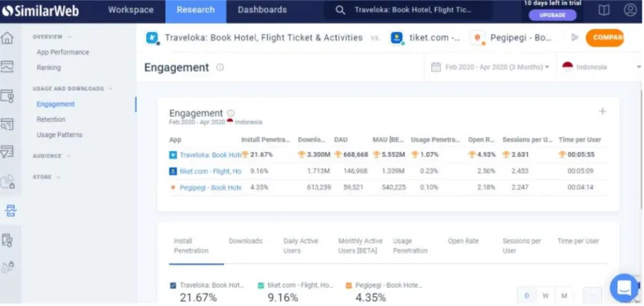The width and height of the screenshot is (644, 306).
Task: Switch to Time per User tab
Action: 579,241
